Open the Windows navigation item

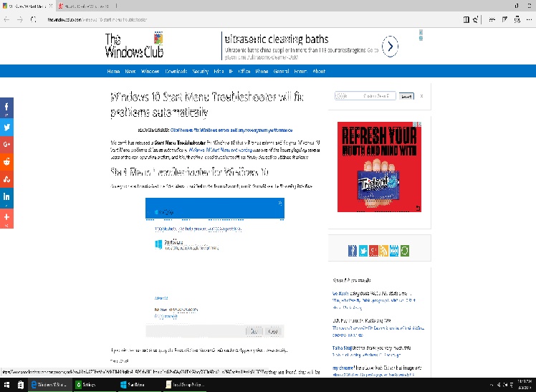[x=150, y=72]
